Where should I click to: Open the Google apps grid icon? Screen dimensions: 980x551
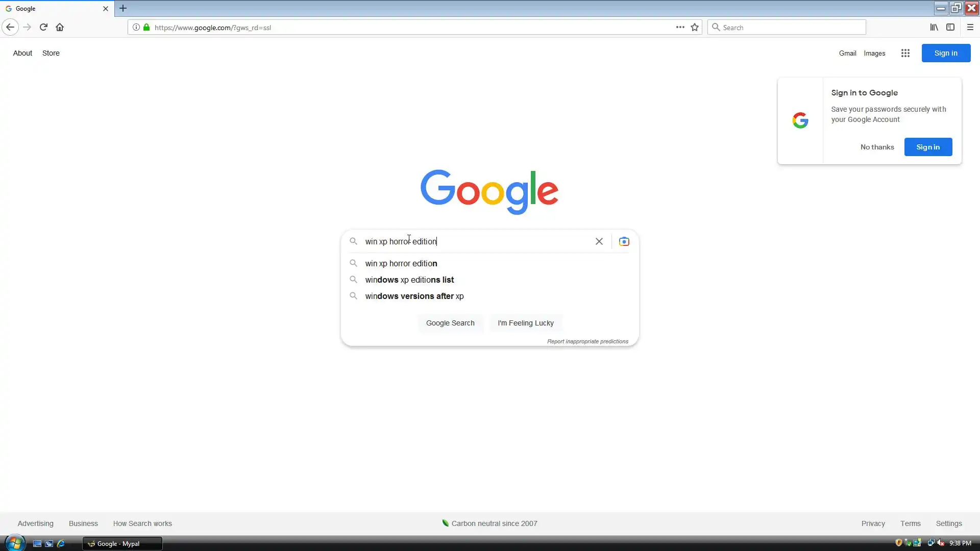(905, 53)
